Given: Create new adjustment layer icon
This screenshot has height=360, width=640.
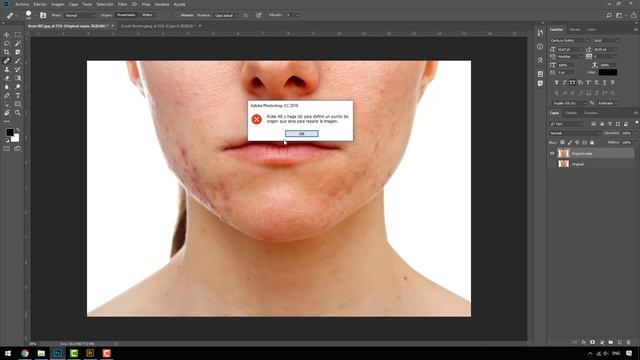Looking at the screenshot, I should 602,342.
